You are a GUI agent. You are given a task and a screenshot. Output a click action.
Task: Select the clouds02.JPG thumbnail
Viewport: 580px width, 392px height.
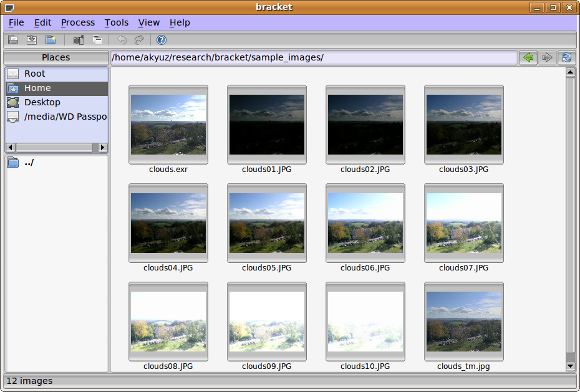coord(365,125)
